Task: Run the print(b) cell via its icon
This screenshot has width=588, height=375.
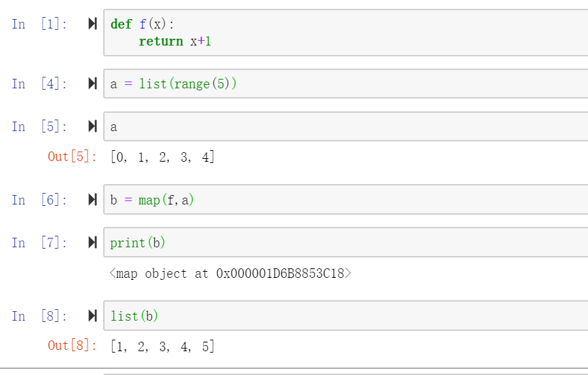Action: [92, 242]
